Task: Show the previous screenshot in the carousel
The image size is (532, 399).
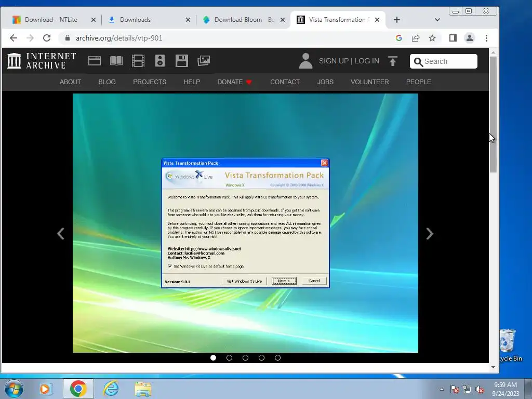Action: coord(61,234)
